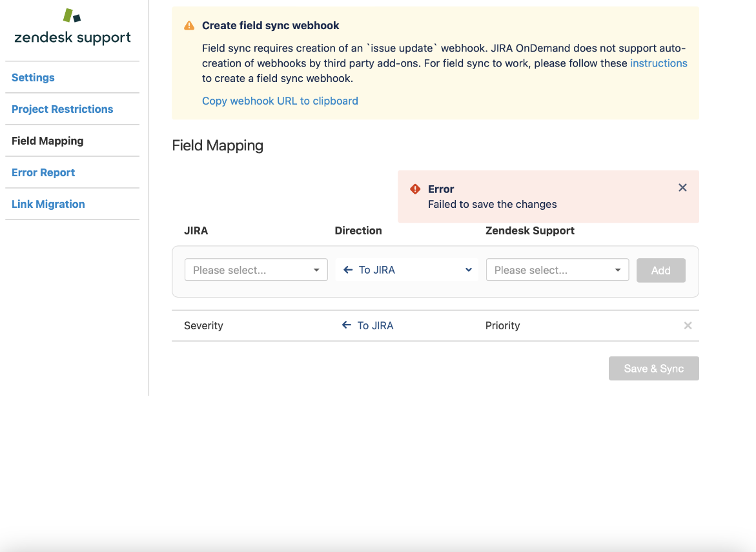Click the Zendesk Support column header
This screenshot has width=756, height=552.
tap(530, 230)
